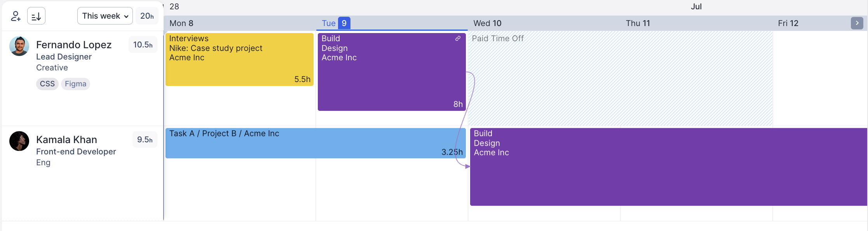The image size is (868, 231).
Task: Click Fernando Lopez's avatar photo
Action: pos(19,46)
